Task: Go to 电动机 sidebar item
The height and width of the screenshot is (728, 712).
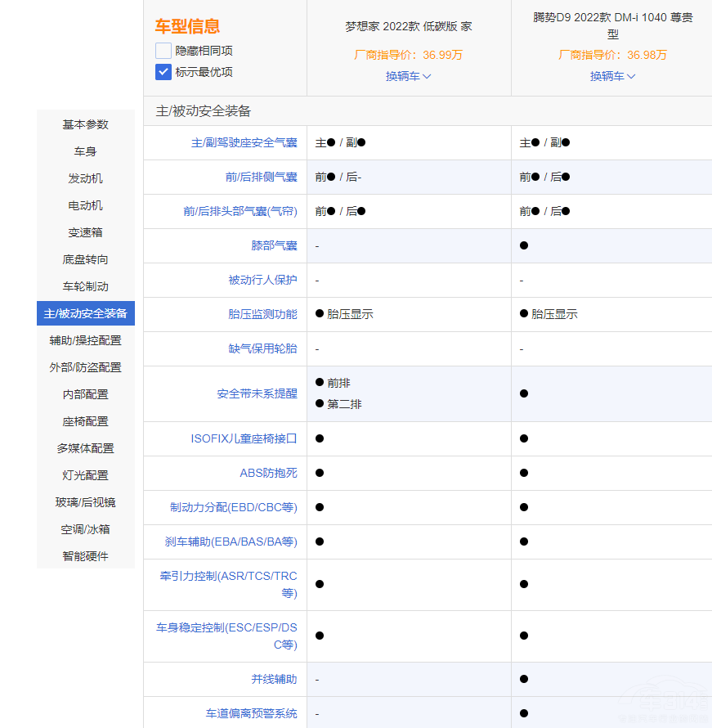Action: tap(86, 205)
